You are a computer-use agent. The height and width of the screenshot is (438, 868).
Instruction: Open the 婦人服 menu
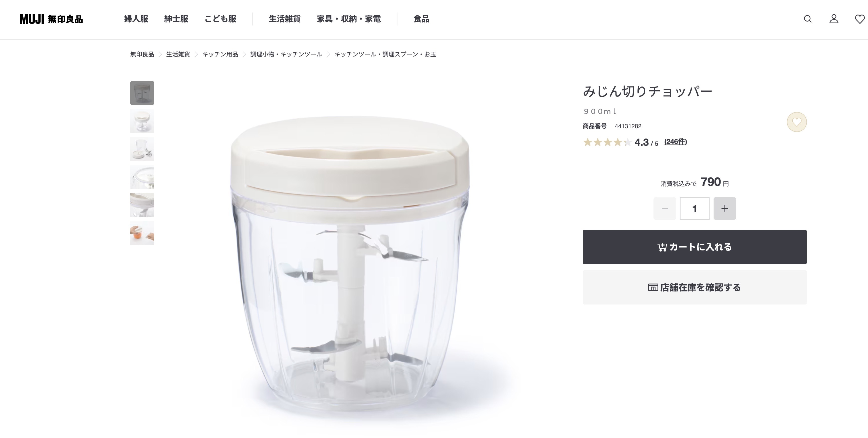click(x=136, y=19)
